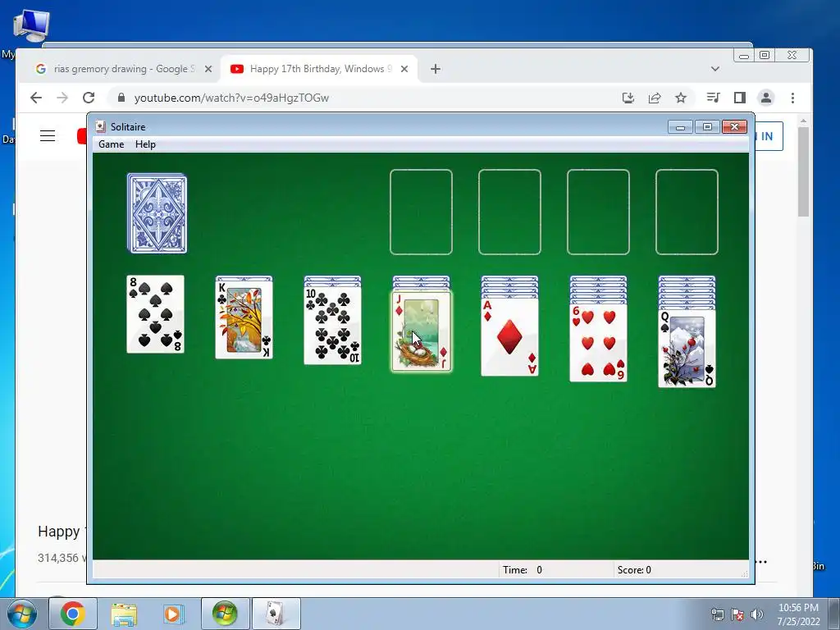
Task: Bookmark this page with the star
Action: (x=680, y=98)
